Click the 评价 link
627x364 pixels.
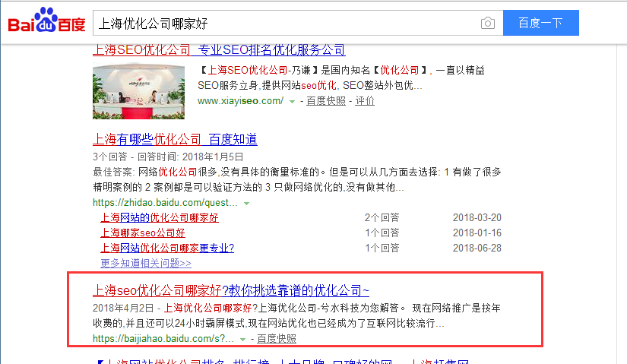(365, 100)
